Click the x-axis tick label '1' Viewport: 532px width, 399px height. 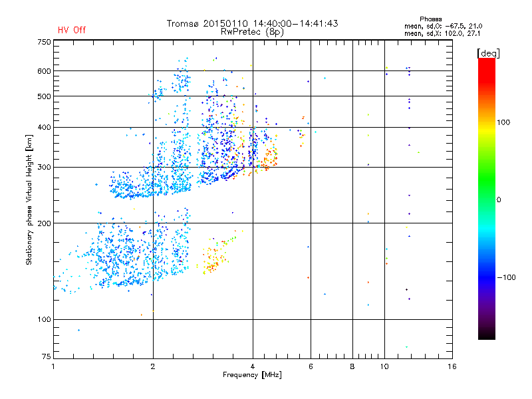pyautogui.click(x=53, y=366)
